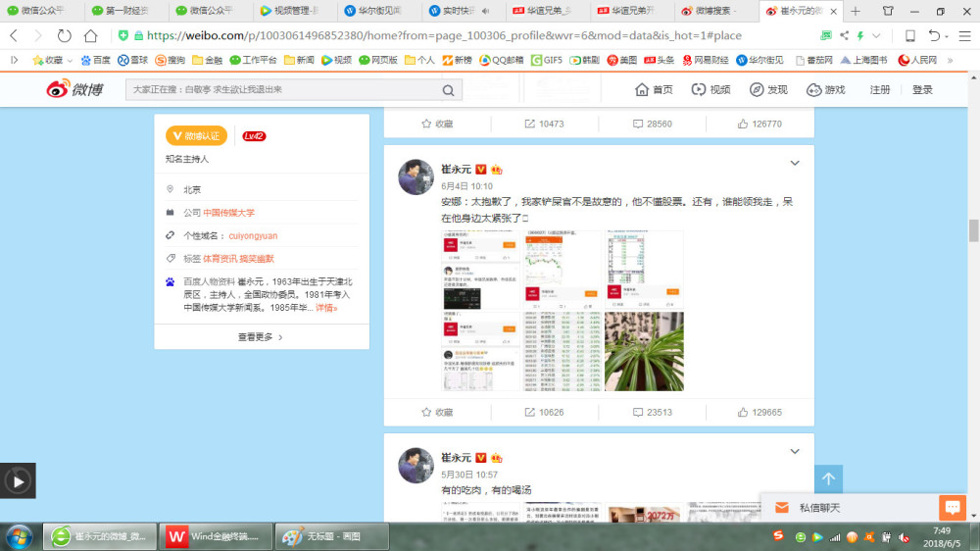Click the 崔永元 username on the 5月30日 post
The image size is (980, 551).
tap(457, 458)
